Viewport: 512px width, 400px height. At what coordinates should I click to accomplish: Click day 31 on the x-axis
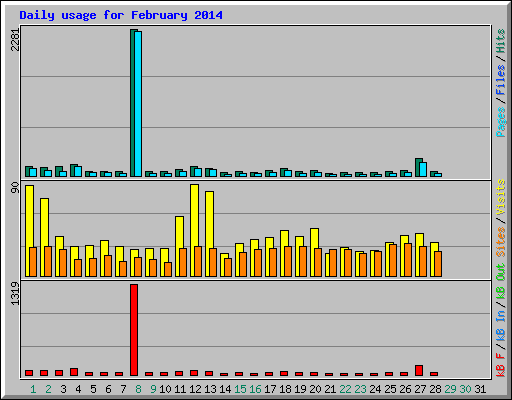pos(480,389)
